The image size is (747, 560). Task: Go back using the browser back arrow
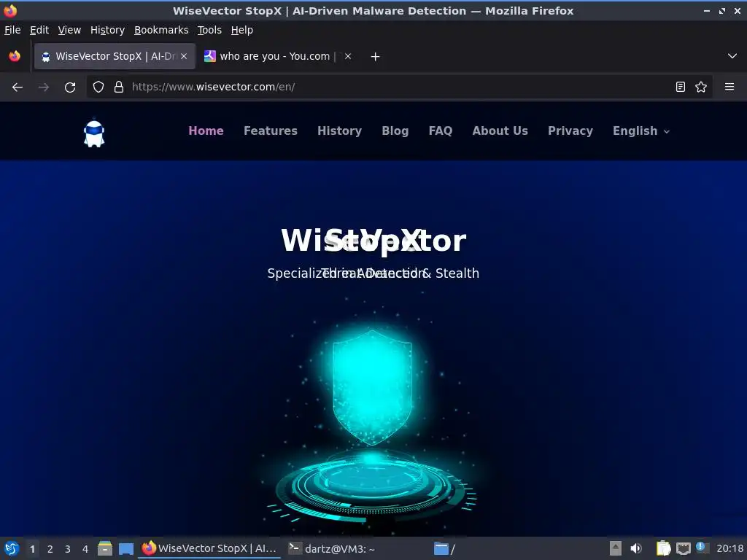pyautogui.click(x=18, y=87)
